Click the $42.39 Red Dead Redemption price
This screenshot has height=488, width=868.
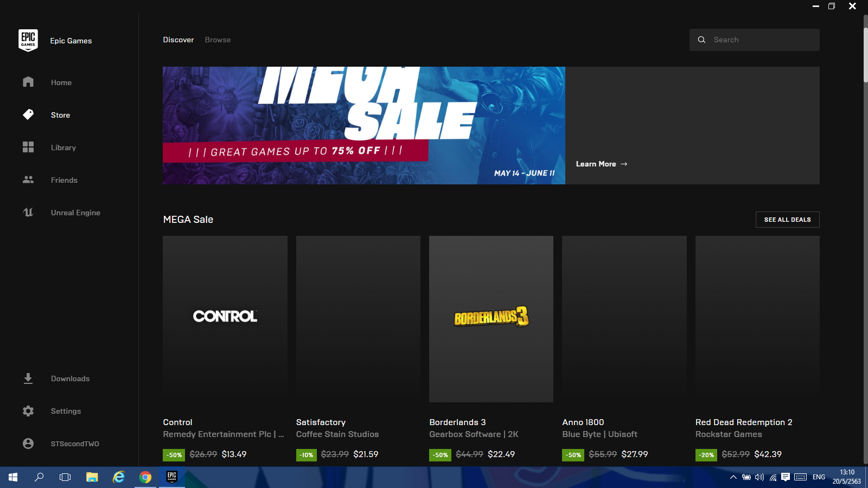768,454
